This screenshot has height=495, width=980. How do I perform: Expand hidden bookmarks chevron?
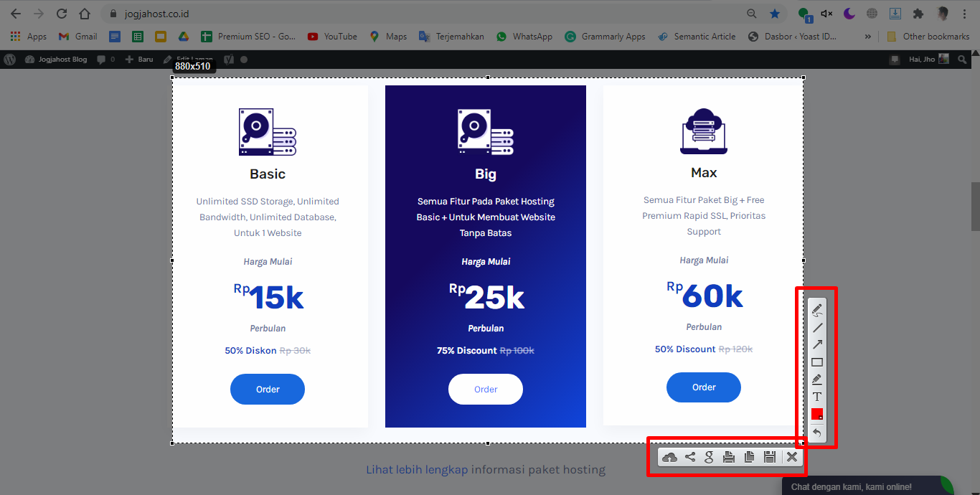[868, 37]
